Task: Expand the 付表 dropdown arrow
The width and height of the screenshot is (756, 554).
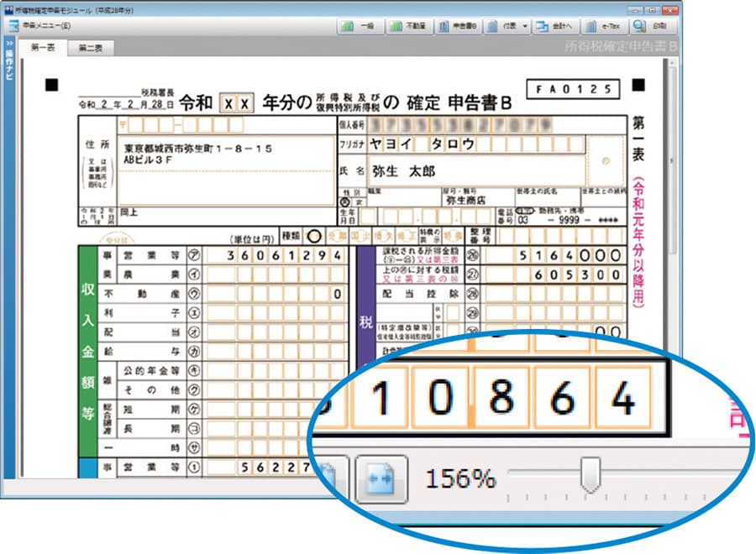Action: tap(525, 26)
